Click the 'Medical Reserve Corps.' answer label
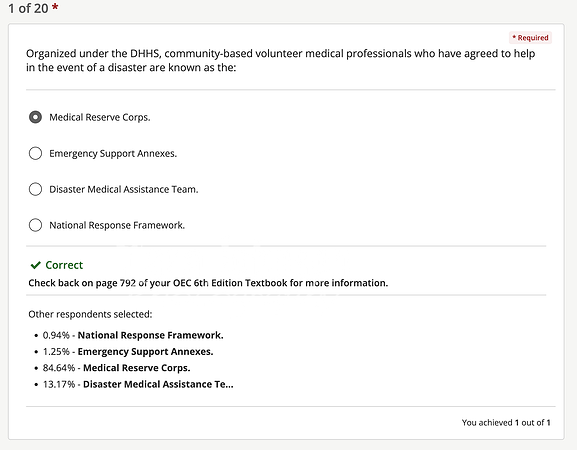Screen dimensions: 577x450 tap(100, 117)
